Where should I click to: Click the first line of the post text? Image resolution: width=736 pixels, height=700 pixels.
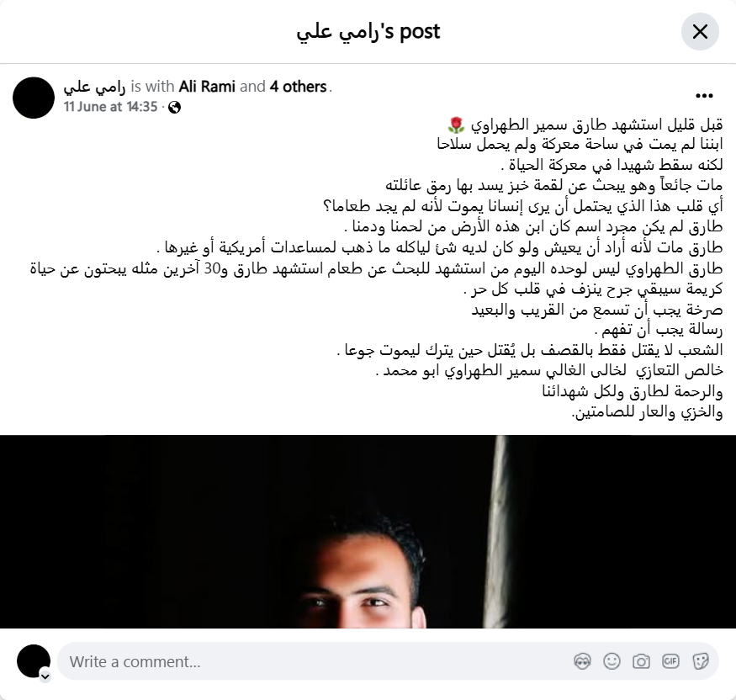[585, 125]
